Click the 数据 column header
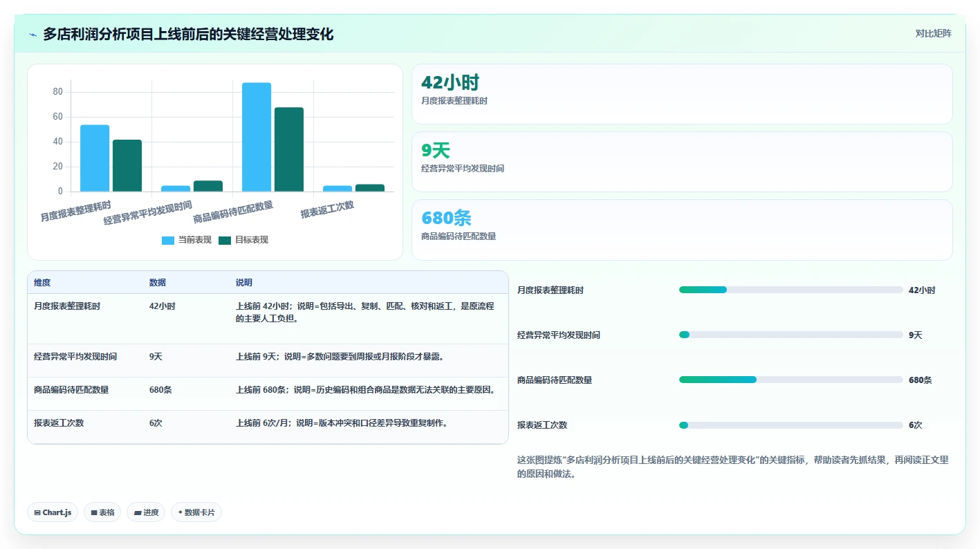This screenshot has width=980, height=549. [x=158, y=283]
